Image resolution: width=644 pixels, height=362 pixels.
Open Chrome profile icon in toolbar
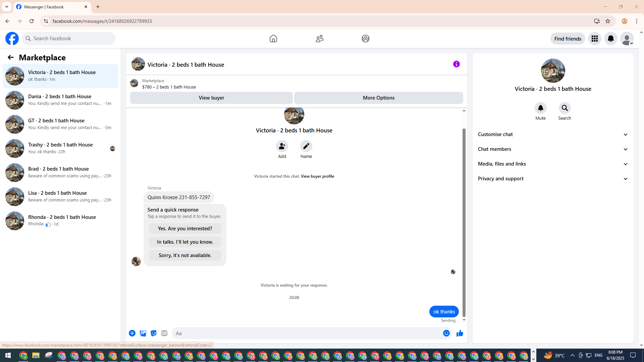(625, 21)
